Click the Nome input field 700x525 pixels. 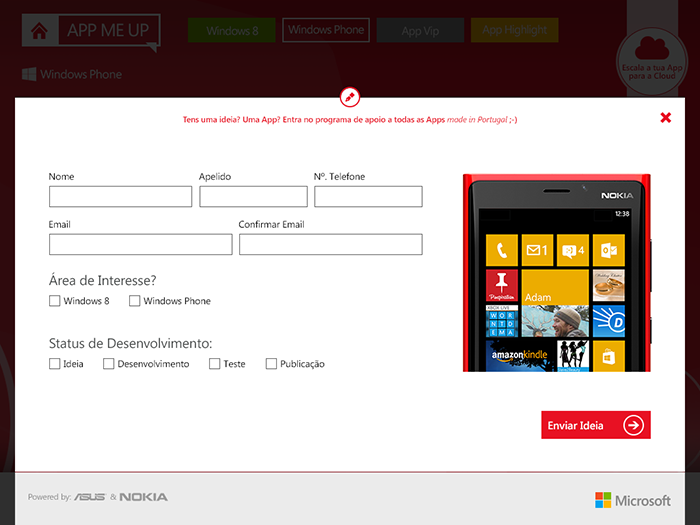coord(121,196)
